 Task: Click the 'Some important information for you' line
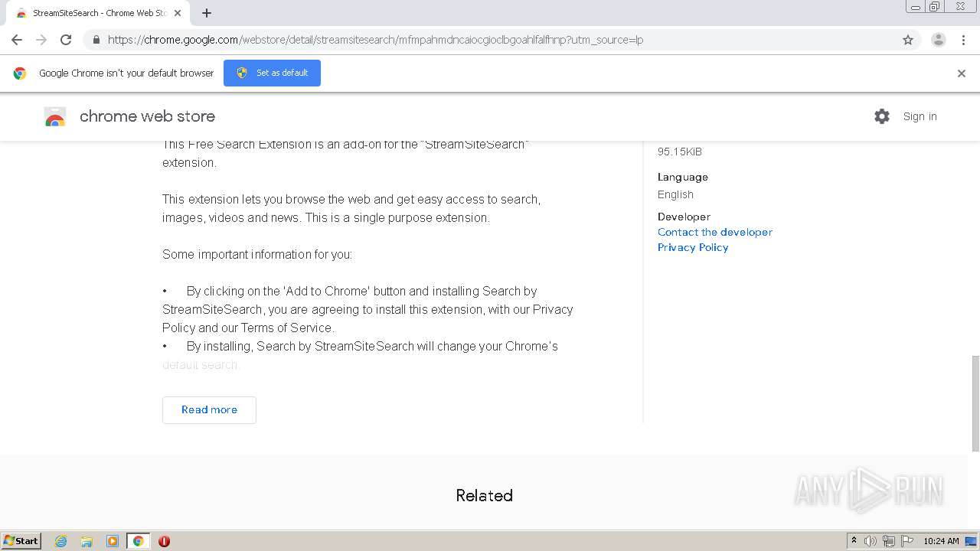click(257, 254)
